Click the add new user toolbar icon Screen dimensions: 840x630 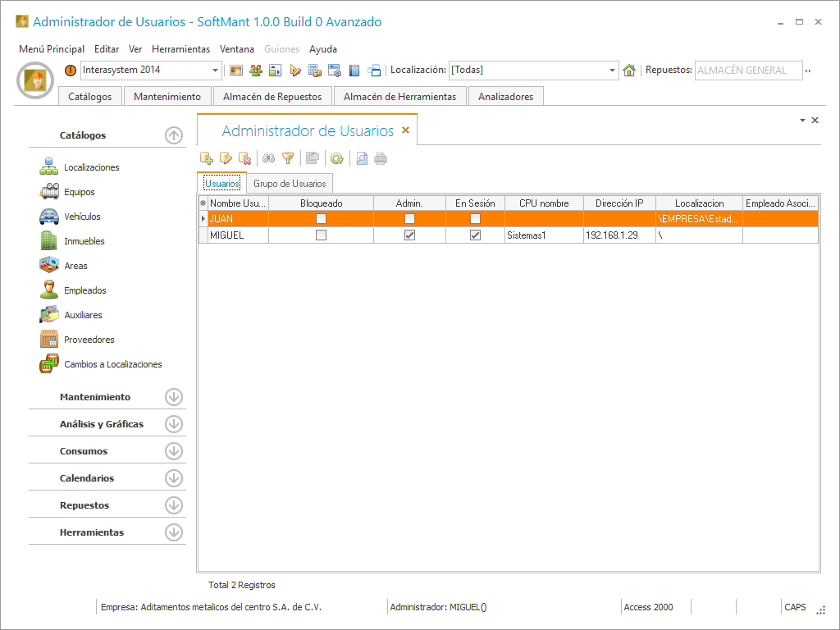[x=207, y=158]
